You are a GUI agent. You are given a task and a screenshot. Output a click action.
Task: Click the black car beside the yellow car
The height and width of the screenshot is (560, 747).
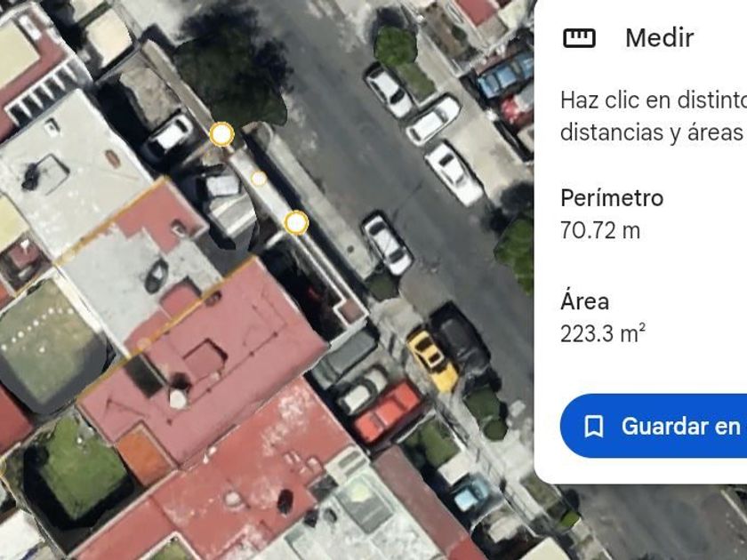pyautogui.click(x=460, y=339)
